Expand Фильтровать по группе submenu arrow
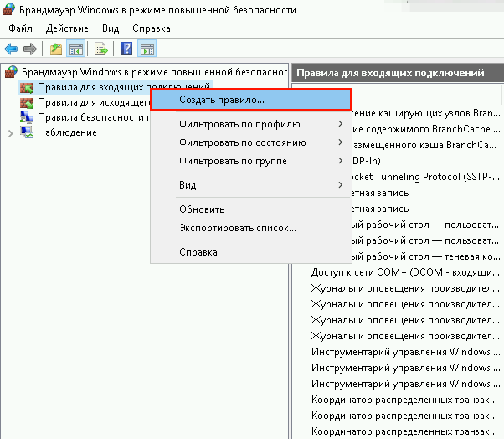This screenshot has width=504, height=439. 341,161
